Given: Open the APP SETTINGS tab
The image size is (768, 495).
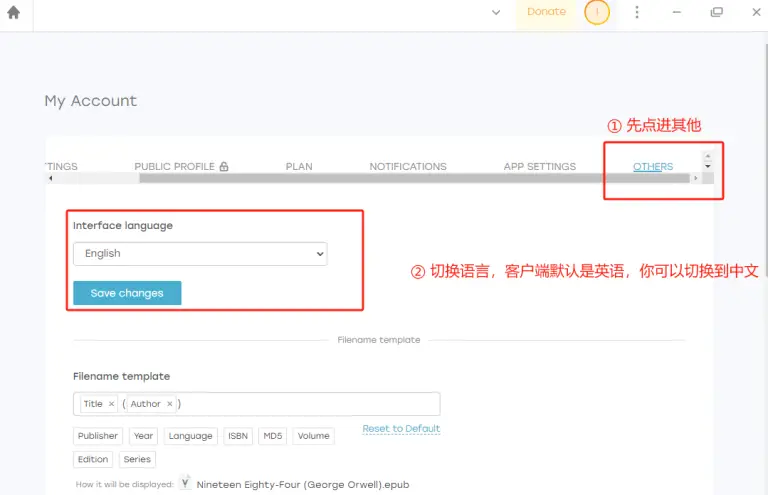Looking at the screenshot, I should [539, 167].
